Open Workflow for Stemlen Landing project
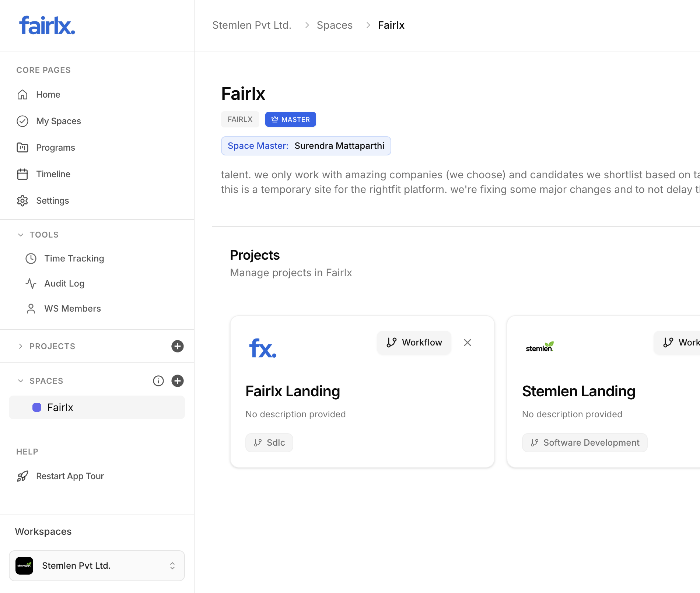The width and height of the screenshot is (700, 593). 677,343
